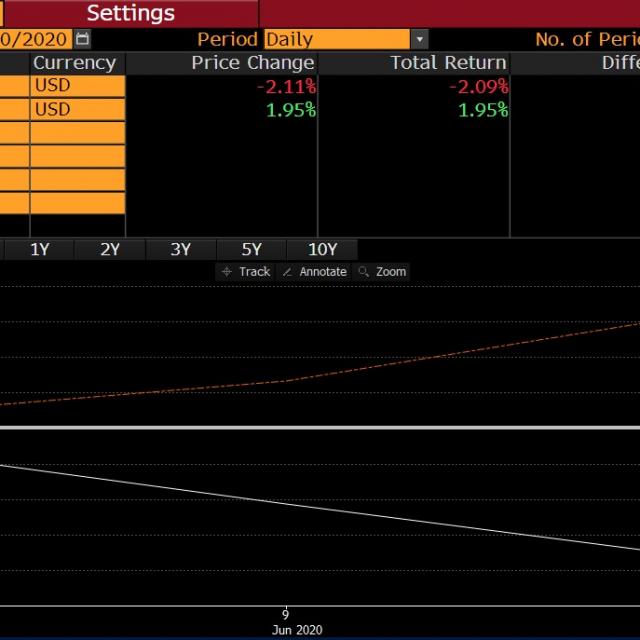The height and width of the screenshot is (640, 640).
Task: Click the Track crosshair icon
Action: (x=227, y=272)
